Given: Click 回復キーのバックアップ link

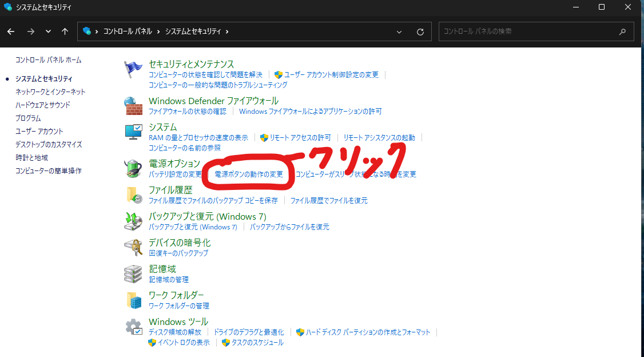Looking at the screenshot, I should [178, 253].
